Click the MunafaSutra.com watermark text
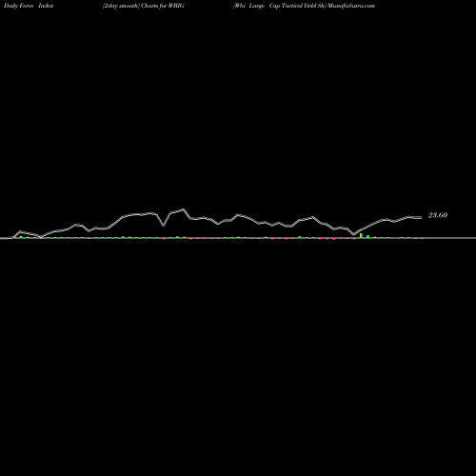 [351, 6]
